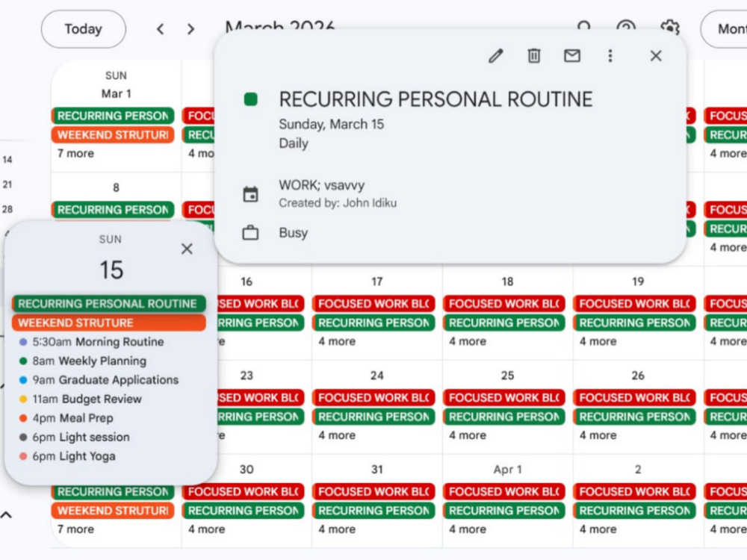
Task: Show 4 more events on March 18
Action: (468, 341)
